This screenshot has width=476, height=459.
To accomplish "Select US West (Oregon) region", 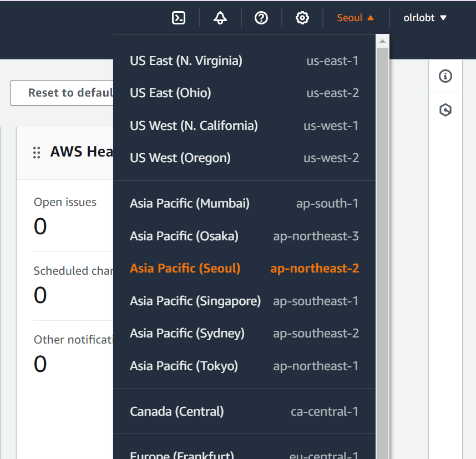I will (244, 158).
